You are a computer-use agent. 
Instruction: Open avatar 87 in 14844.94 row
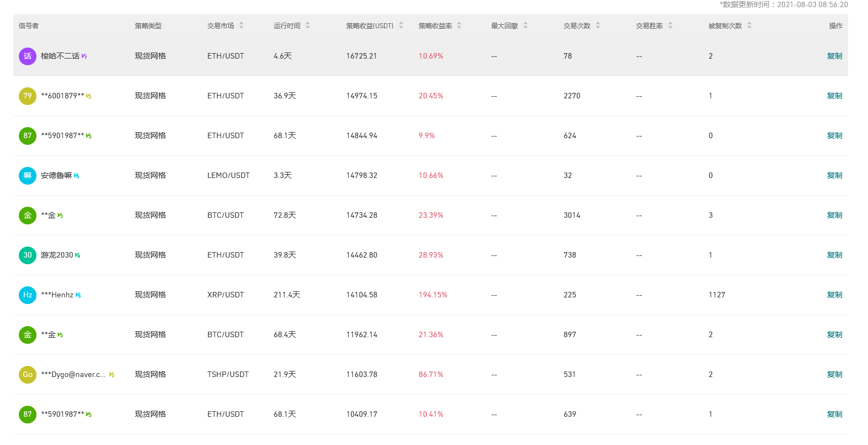click(28, 136)
